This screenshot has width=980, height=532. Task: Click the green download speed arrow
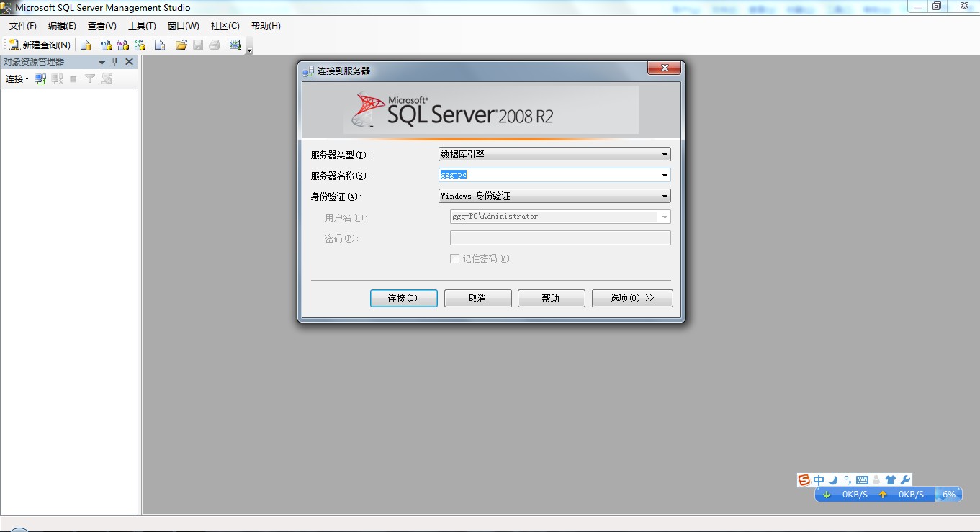pyautogui.click(x=827, y=495)
